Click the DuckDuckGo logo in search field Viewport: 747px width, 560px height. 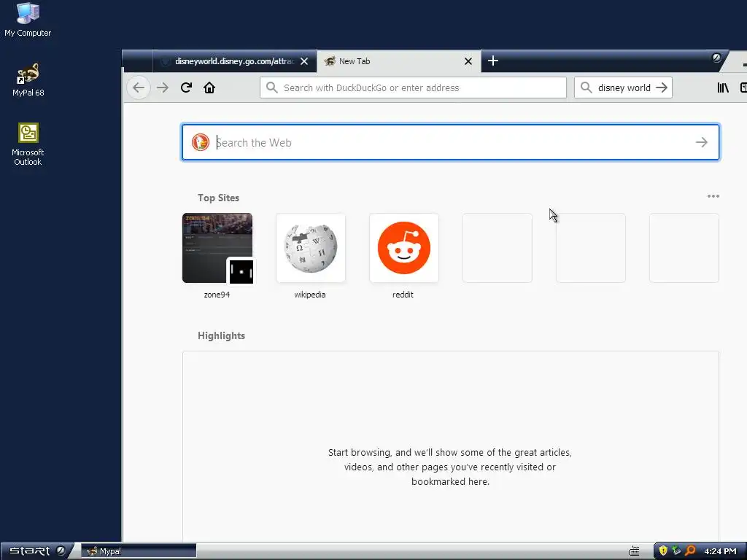click(x=201, y=142)
